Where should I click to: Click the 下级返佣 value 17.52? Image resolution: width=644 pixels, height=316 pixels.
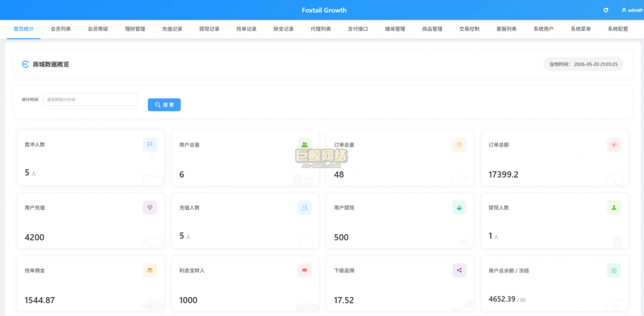(x=344, y=300)
